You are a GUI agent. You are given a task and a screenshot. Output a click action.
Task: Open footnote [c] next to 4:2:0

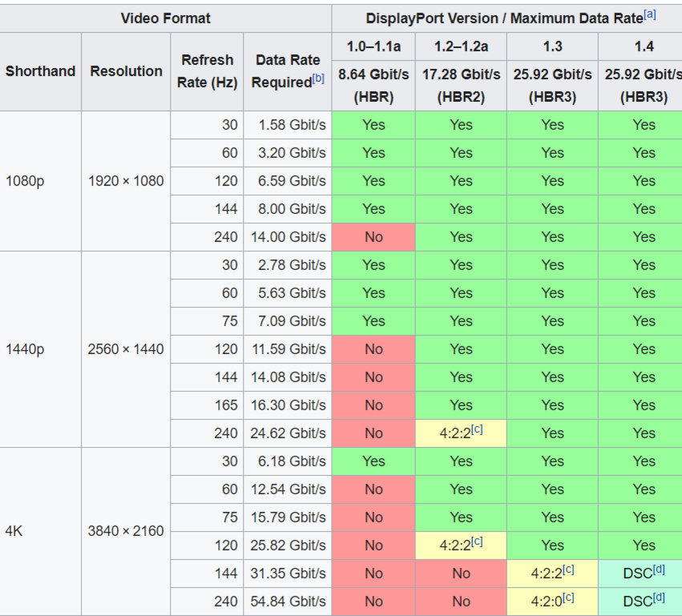click(568, 598)
